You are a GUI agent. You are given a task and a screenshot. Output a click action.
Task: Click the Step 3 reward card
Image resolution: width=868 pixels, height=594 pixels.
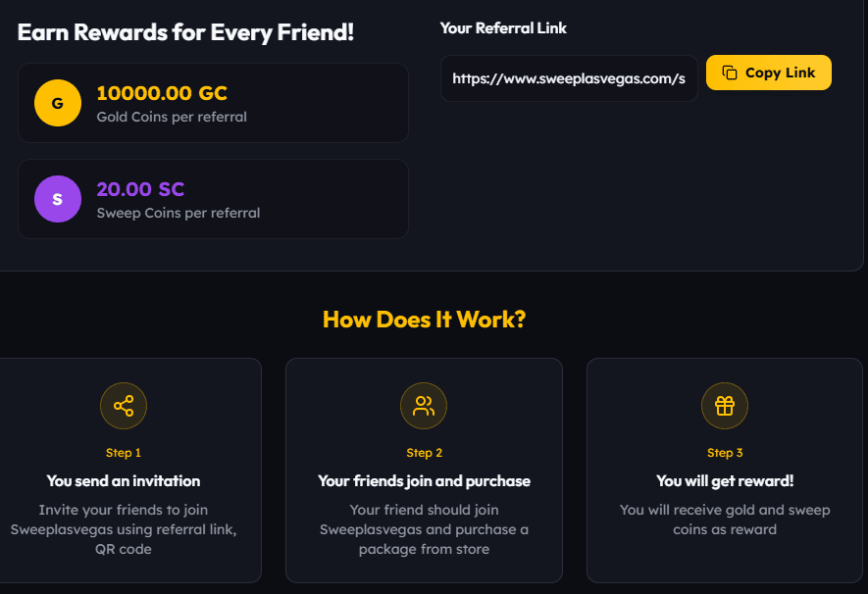[x=724, y=470]
